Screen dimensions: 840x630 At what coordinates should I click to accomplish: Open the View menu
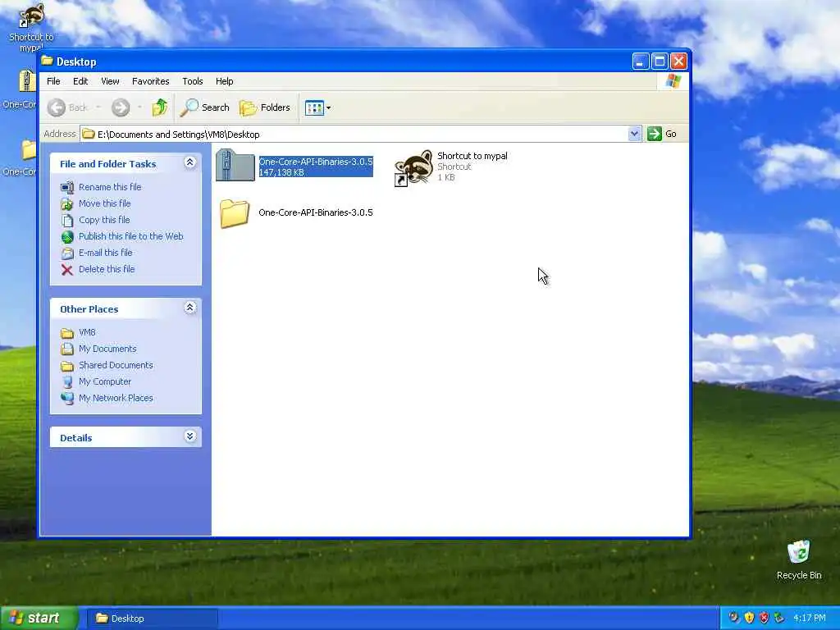tap(110, 81)
